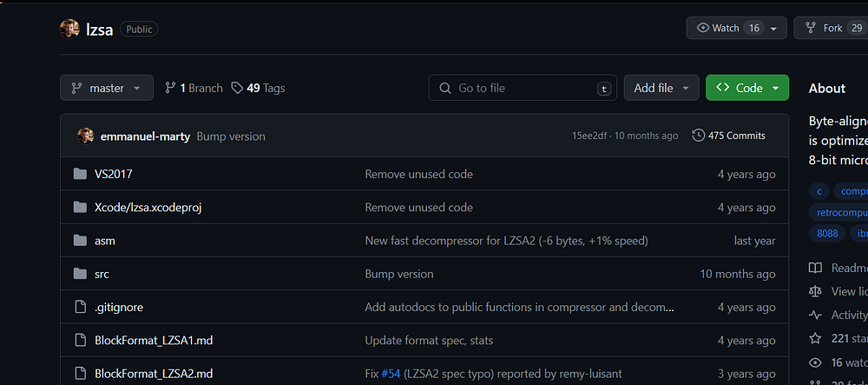
Task: Click the src folder icon
Action: click(x=80, y=274)
